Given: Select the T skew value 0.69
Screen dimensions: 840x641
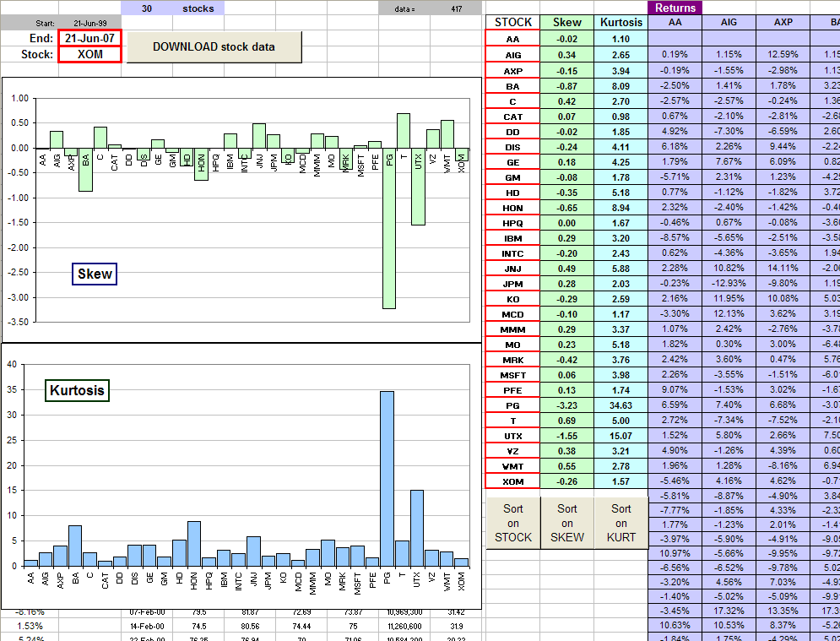Looking at the screenshot, I should [x=566, y=421].
